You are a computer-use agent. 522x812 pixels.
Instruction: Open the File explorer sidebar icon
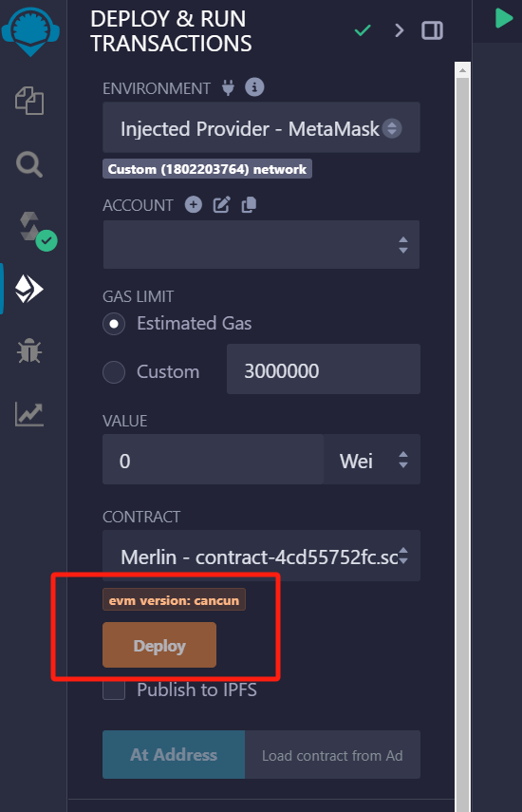(x=29, y=101)
